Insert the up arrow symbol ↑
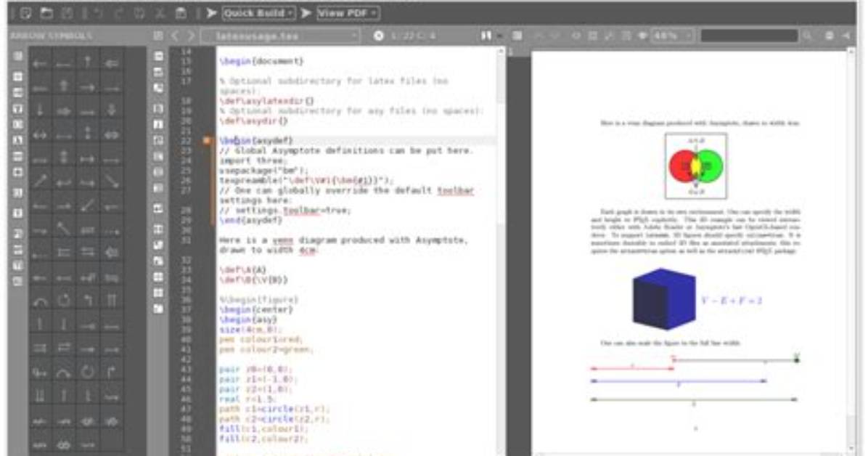Viewport: 868px width, 456px height. tap(87, 63)
